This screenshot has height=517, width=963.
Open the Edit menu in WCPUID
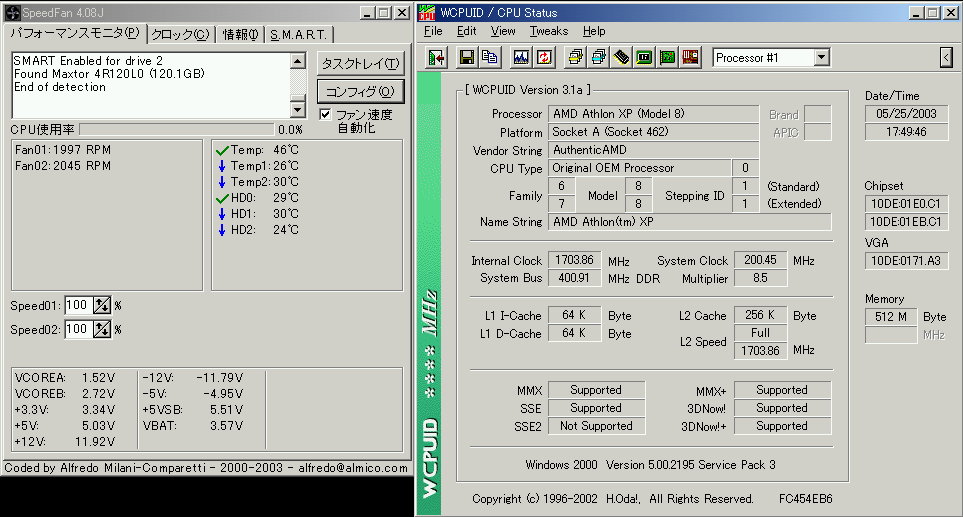(466, 31)
